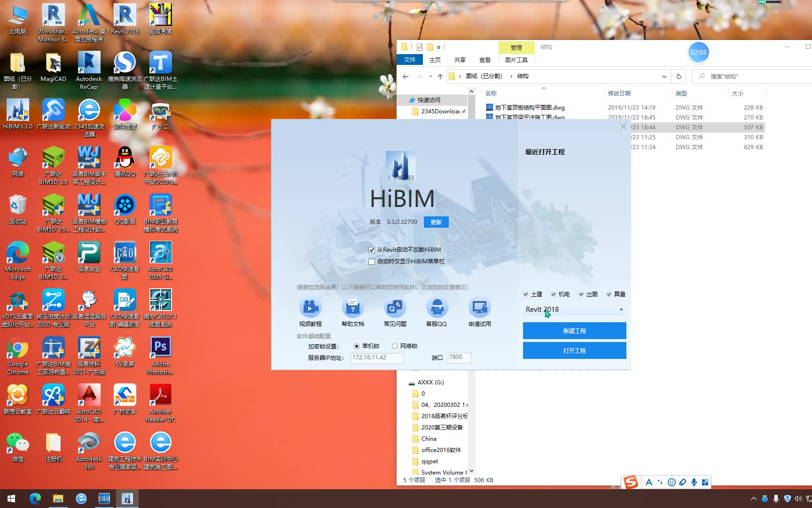The height and width of the screenshot is (508, 812).
Task: Show hidden system tray icons
Action: (753, 499)
